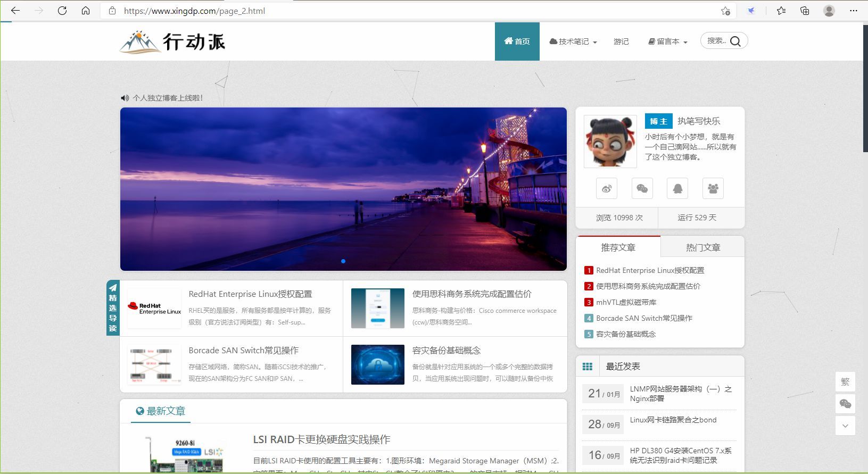Click the 运行 529 天 uptime counter
This screenshot has width=868, height=474.
pyautogui.click(x=697, y=218)
